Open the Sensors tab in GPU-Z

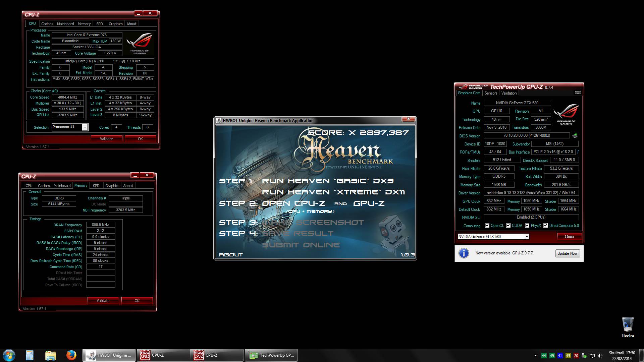[x=491, y=93]
